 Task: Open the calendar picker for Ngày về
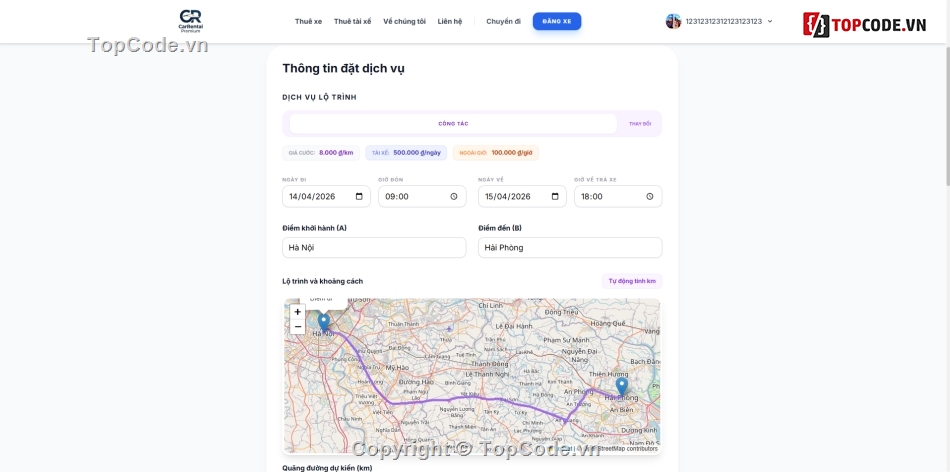555,196
